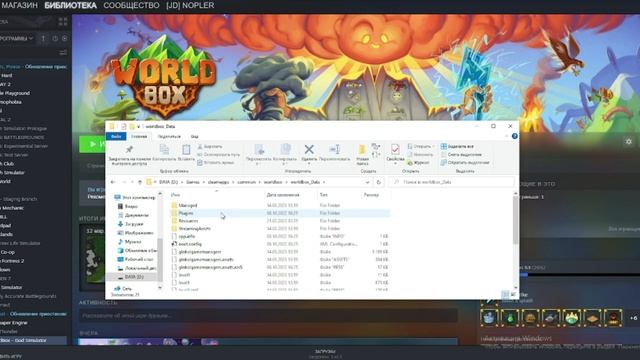
Task: Click the Снять выделение icon
Action: tap(444, 154)
